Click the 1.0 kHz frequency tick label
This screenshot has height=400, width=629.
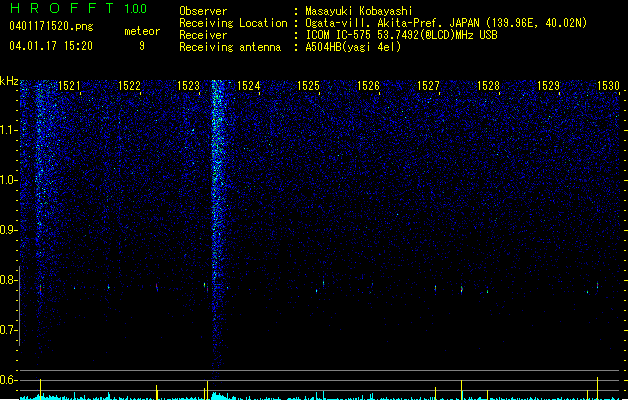coord(8,180)
